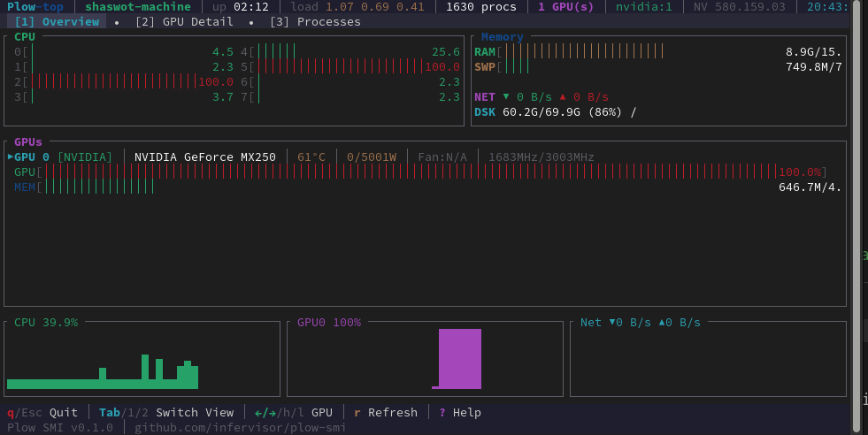The width and height of the screenshot is (868, 435).
Task: Click the shaswot-machine hostname
Action: (x=138, y=7)
